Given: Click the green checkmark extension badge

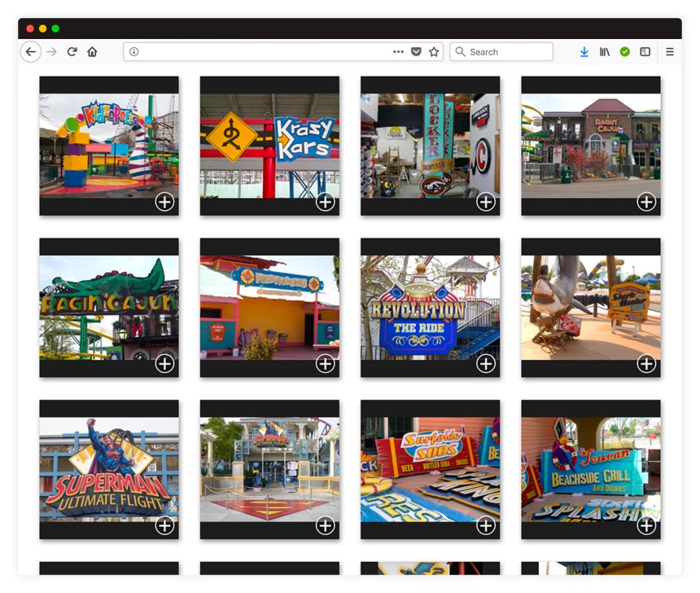Looking at the screenshot, I should [x=625, y=51].
